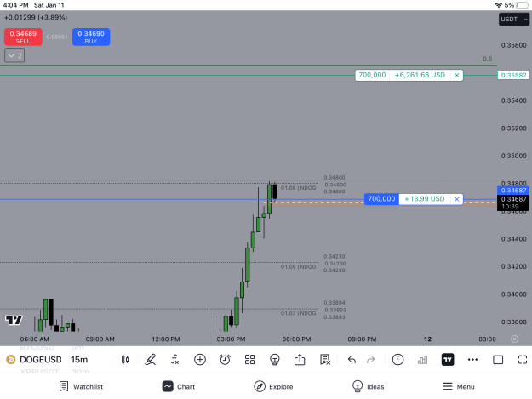Close the 13.99 USD position
The width and height of the screenshot is (532, 399).
[457, 199]
